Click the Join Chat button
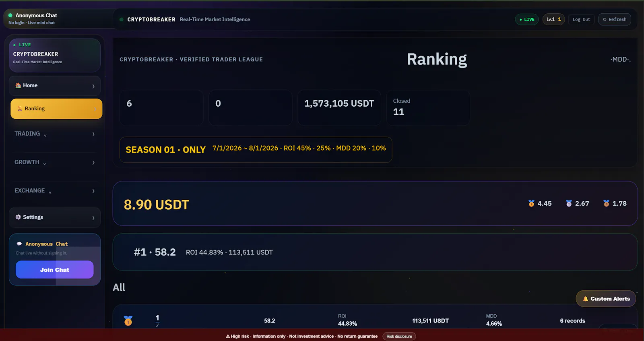 55,270
